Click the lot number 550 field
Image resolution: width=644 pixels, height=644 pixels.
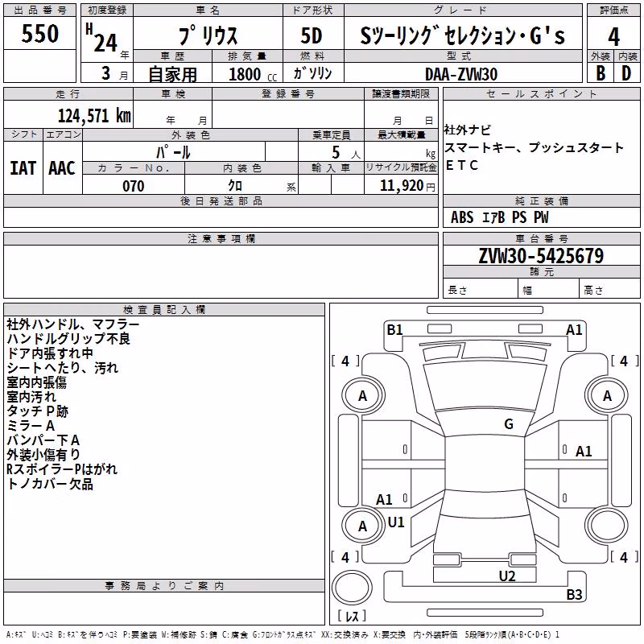click(39, 33)
